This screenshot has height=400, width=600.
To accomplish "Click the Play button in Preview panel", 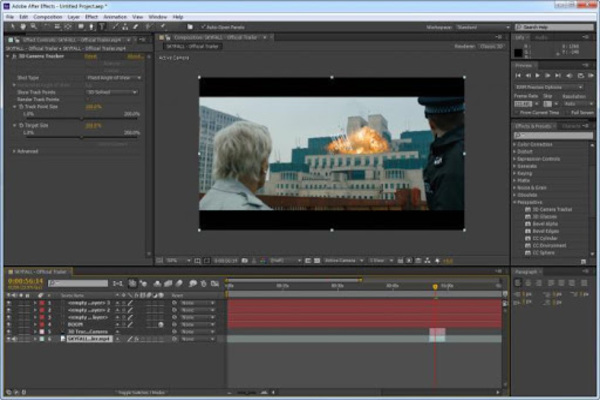I will [538, 75].
